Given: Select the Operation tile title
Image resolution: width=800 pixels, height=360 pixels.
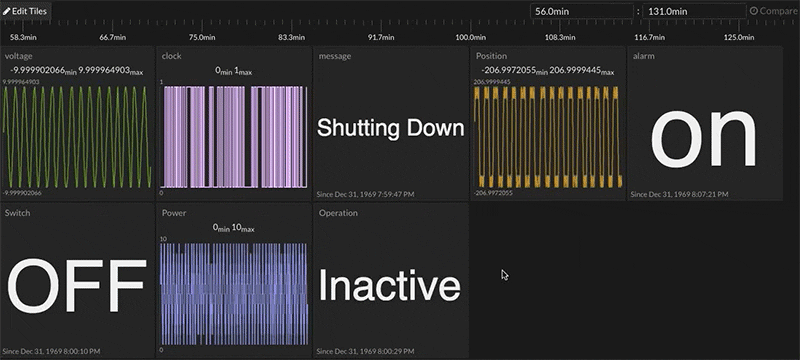Looking at the screenshot, I should 338,213.
